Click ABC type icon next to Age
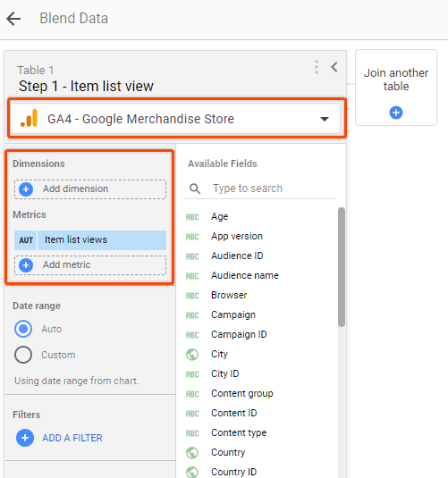Viewport: 448px width, 478px height. click(x=192, y=217)
